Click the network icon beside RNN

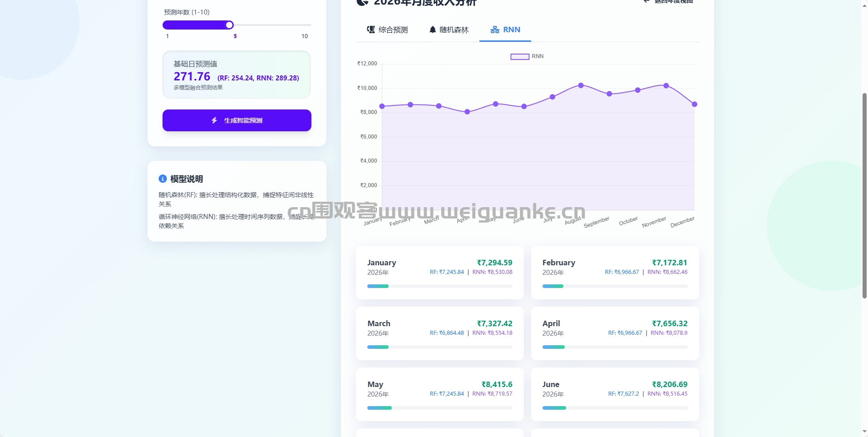click(495, 30)
